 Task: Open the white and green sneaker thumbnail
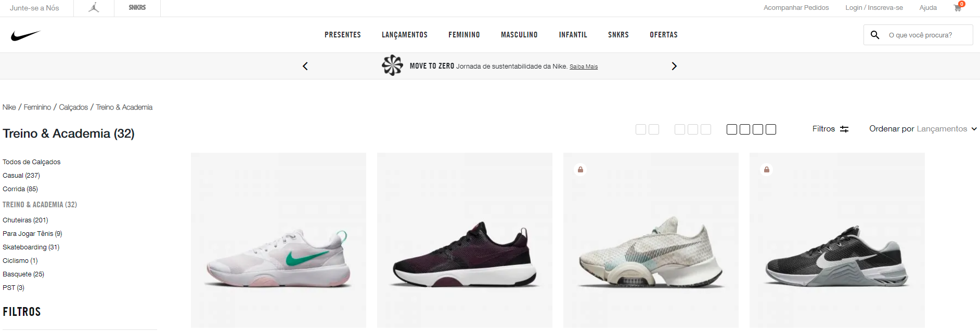point(278,240)
